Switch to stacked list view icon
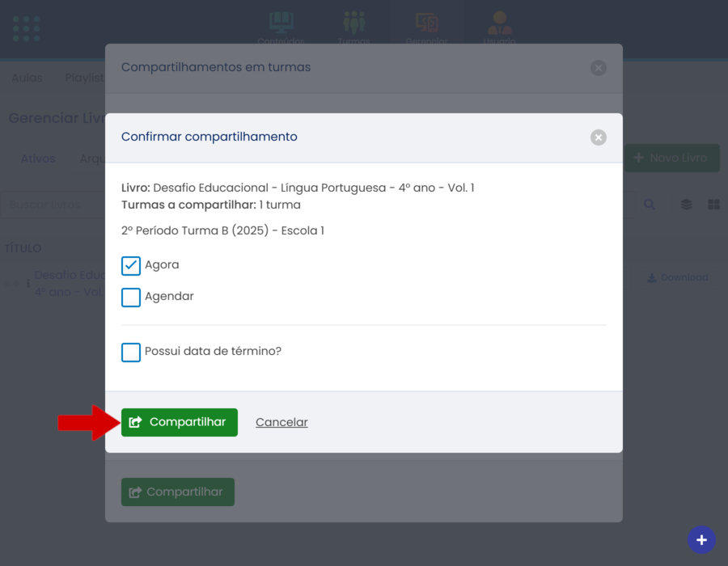This screenshot has width=728, height=566. (x=686, y=205)
